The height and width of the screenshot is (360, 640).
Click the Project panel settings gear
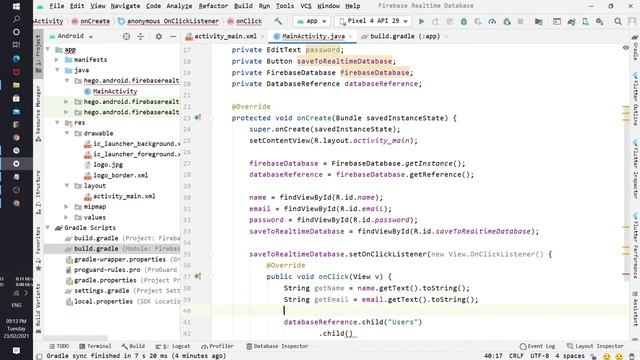tap(158, 36)
